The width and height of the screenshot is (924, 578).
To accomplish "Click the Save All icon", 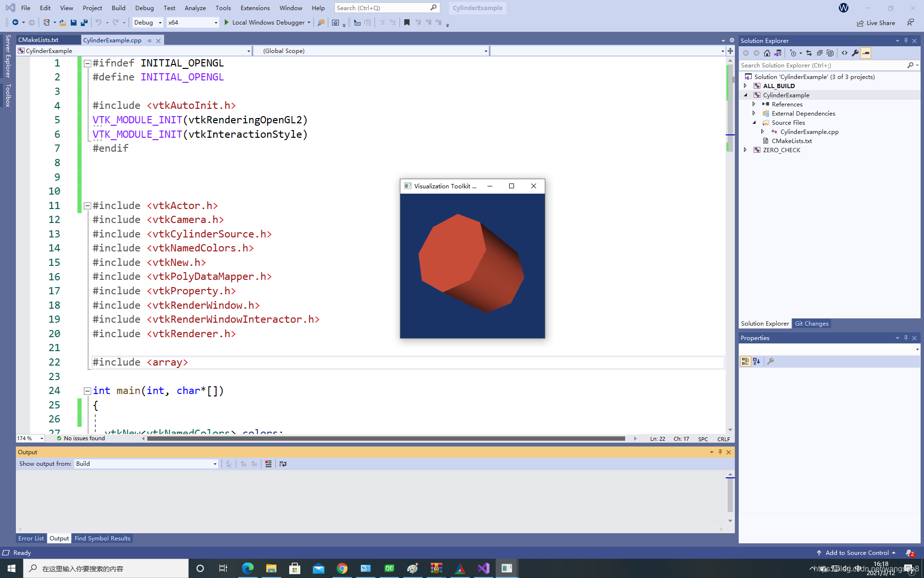I will [84, 23].
